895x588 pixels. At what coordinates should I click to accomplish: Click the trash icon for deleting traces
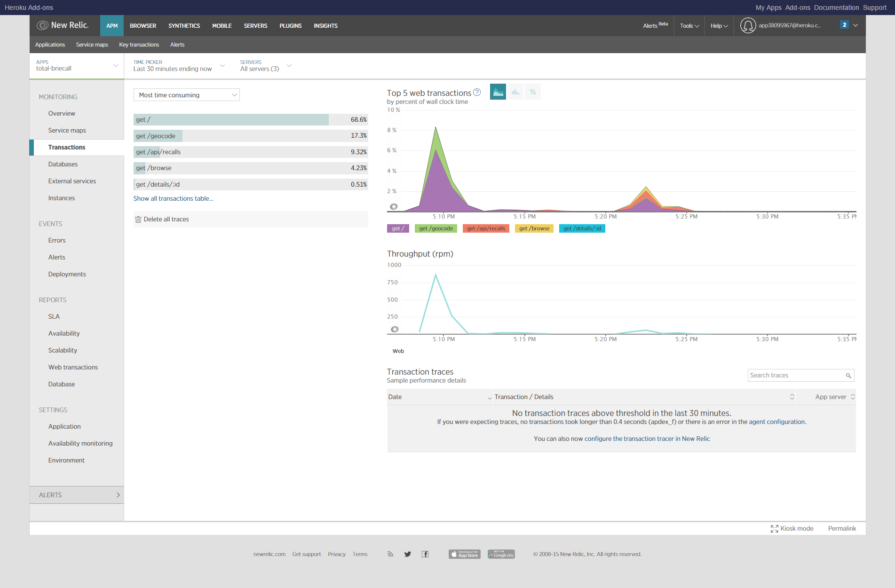pyautogui.click(x=138, y=219)
